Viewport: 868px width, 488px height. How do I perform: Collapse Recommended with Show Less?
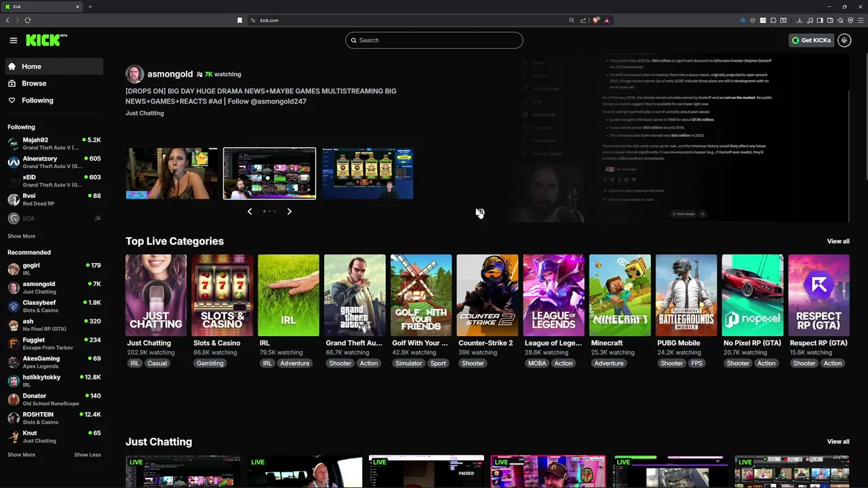pos(87,455)
